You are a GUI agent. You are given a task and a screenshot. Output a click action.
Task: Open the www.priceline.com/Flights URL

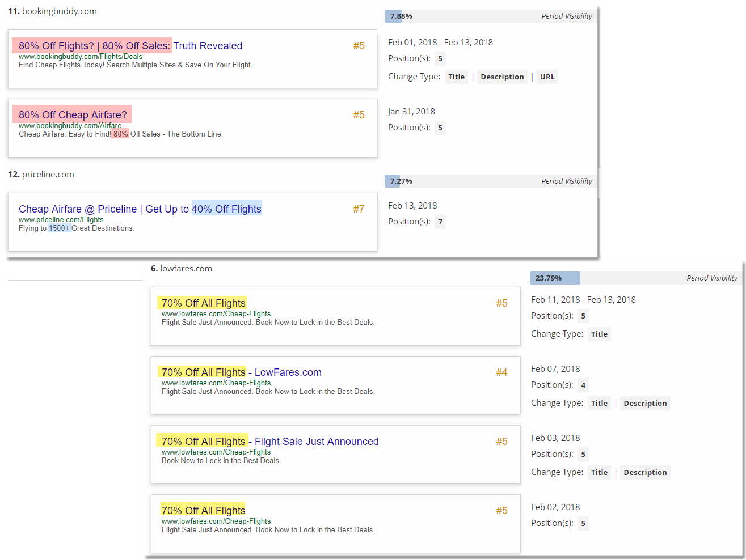coord(61,220)
